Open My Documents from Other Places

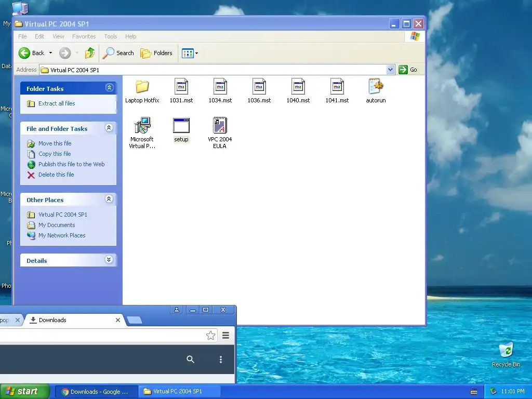point(57,225)
